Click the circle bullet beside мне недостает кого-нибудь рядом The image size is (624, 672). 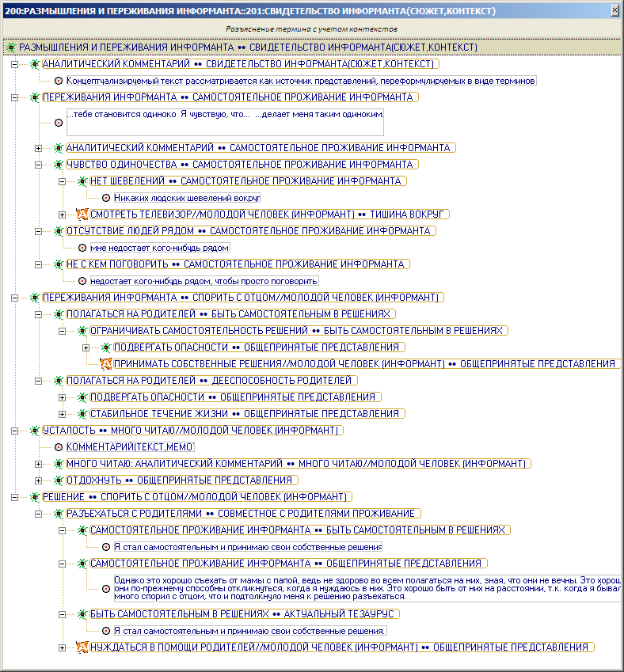click(82, 248)
